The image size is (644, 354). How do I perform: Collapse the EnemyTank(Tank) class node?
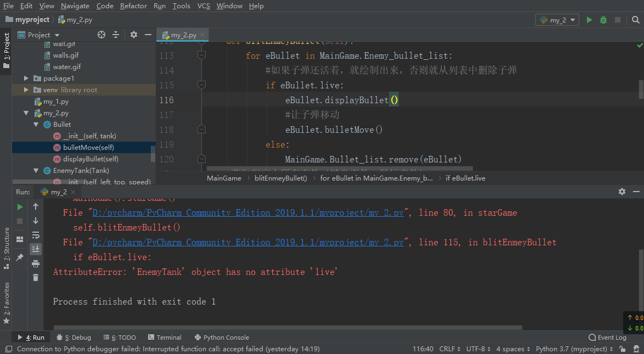(x=36, y=171)
